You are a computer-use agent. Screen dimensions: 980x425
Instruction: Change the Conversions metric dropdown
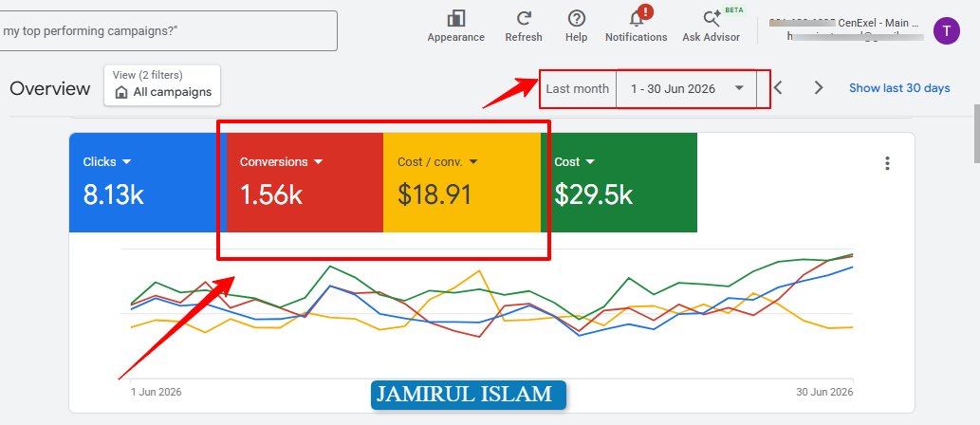(281, 162)
